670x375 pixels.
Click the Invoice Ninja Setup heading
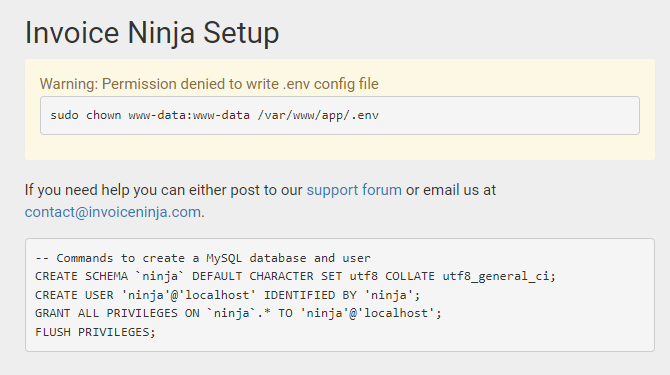[x=152, y=33]
